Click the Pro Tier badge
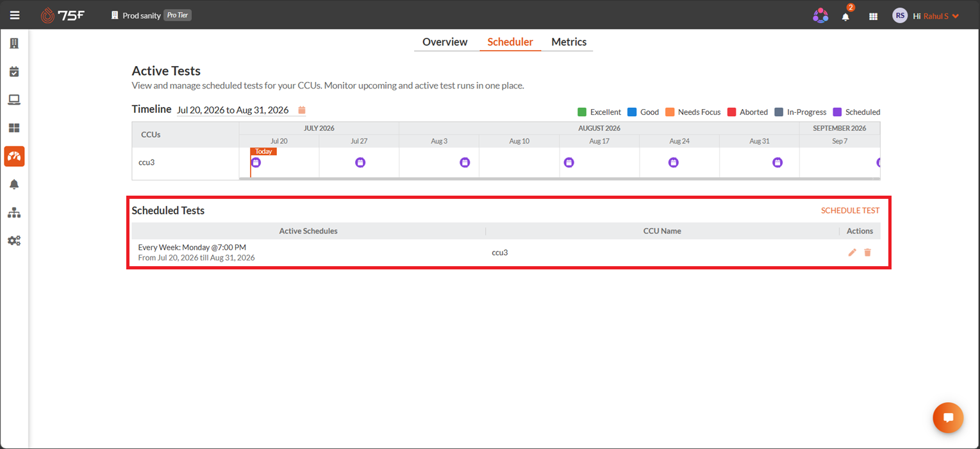Screen dimensions: 980x449 [x=178, y=15]
